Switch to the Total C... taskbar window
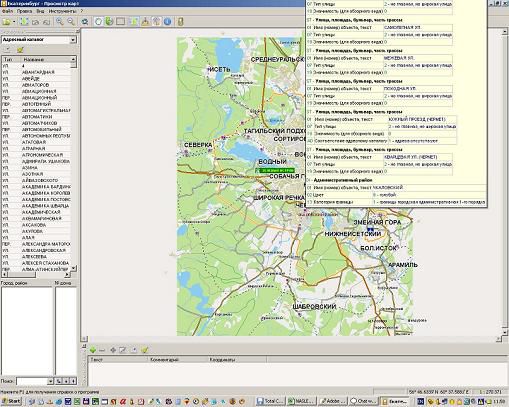The image size is (509, 407). [270, 401]
